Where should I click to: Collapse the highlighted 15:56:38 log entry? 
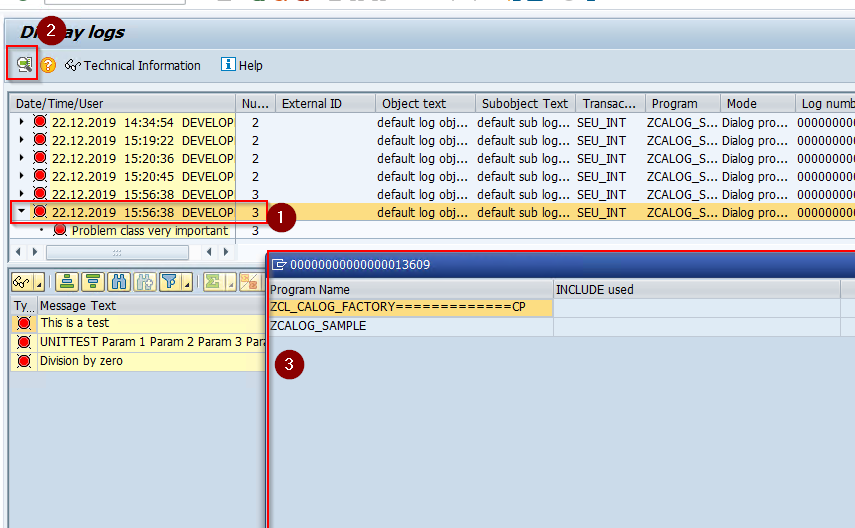pyautogui.click(x=21, y=211)
